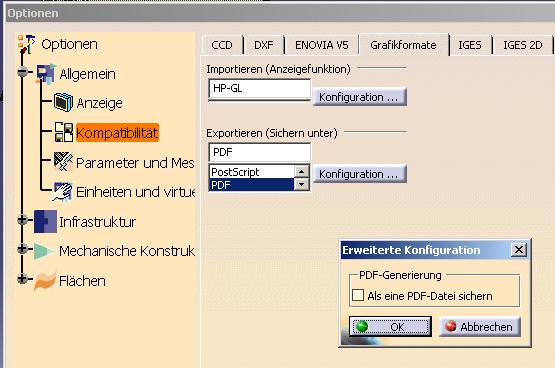
Task: Expand the Infrastruktur tree node
Action: (22, 220)
